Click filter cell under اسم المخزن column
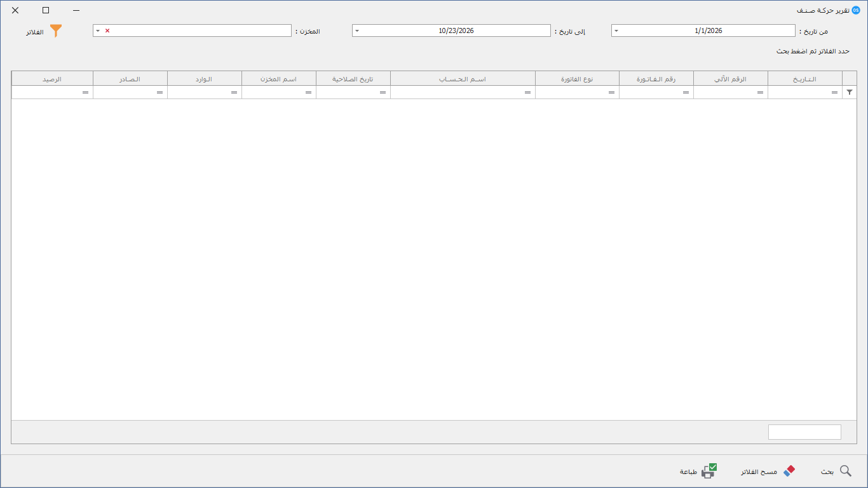 click(x=279, y=92)
